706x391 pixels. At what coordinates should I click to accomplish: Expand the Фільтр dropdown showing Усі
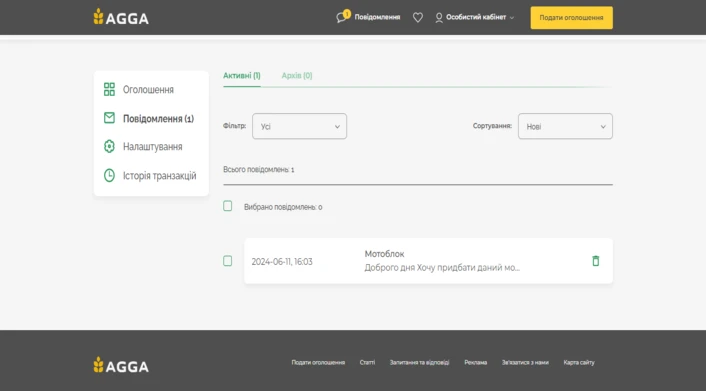(x=299, y=126)
